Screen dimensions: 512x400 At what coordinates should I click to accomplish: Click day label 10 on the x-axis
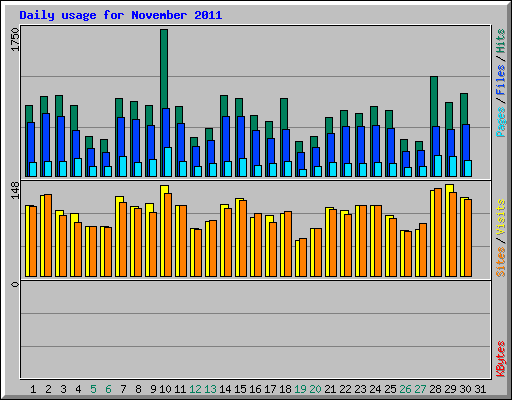165,389
